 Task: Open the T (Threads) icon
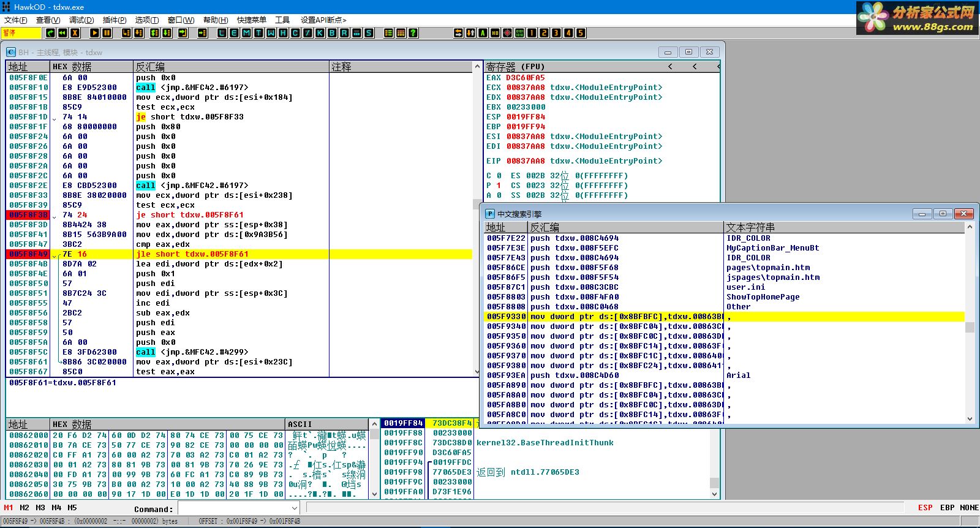(x=258, y=33)
